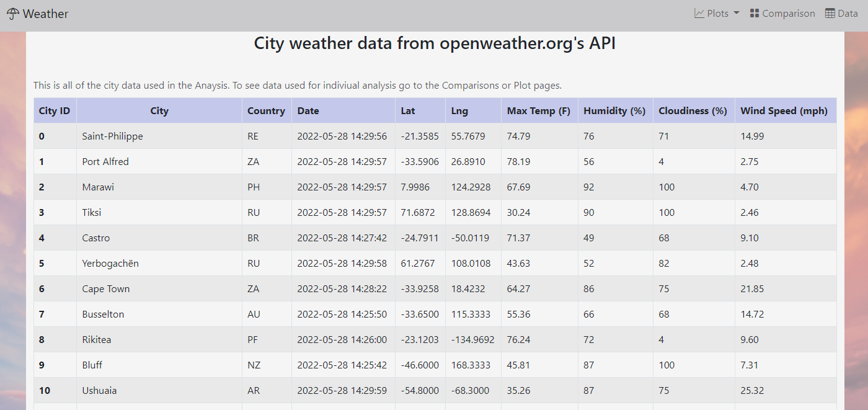Click date 2022-05-28 14:25:42

(342, 365)
